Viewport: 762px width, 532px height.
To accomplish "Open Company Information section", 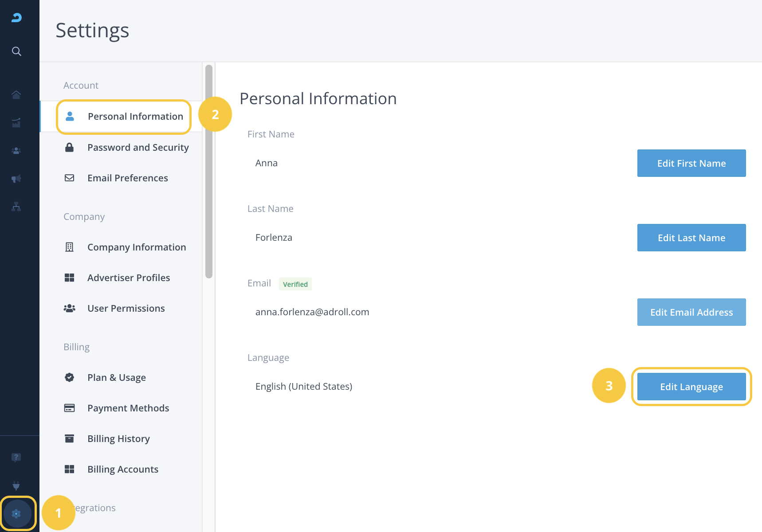I will point(136,247).
